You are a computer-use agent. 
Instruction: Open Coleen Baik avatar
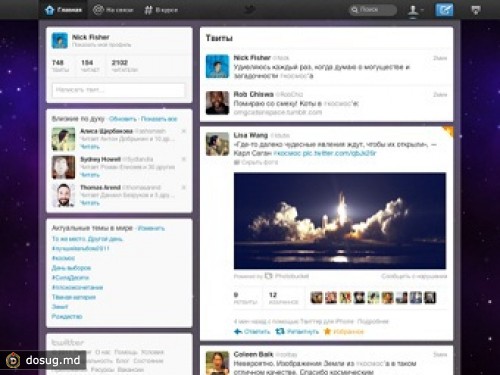click(x=217, y=363)
